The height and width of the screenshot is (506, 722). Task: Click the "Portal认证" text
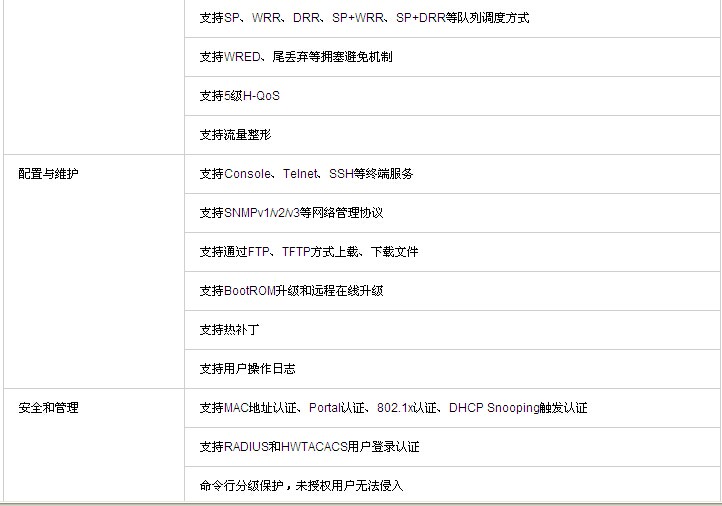pyautogui.click(x=337, y=408)
